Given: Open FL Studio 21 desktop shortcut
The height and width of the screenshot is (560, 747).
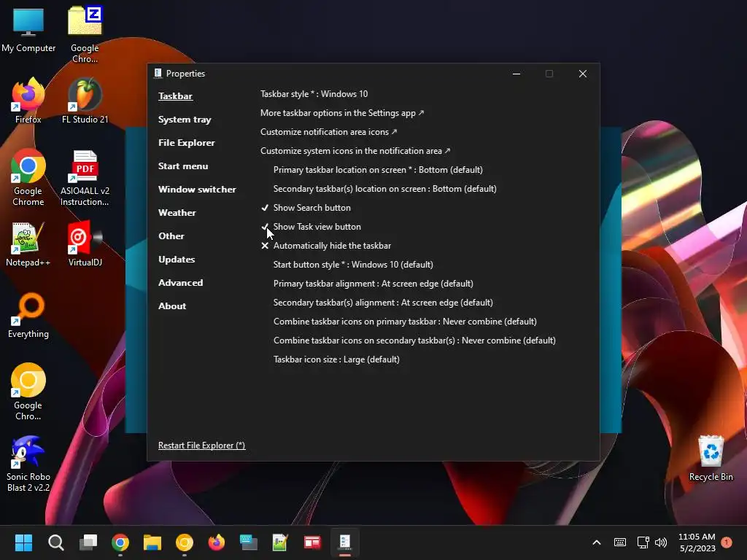Looking at the screenshot, I should point(85,101).
